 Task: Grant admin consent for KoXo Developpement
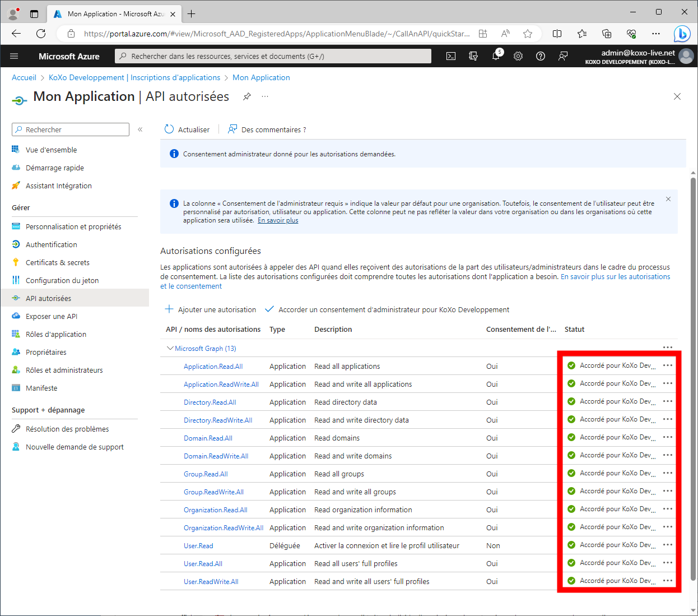tap(387, 309)
